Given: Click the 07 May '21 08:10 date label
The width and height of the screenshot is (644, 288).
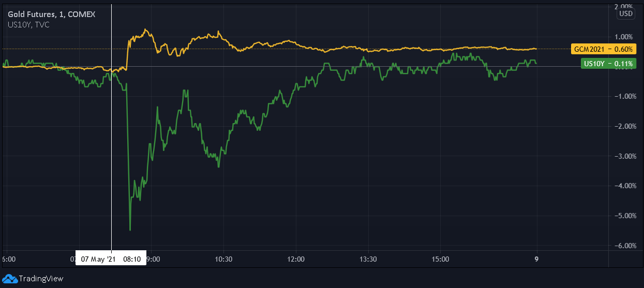Looking at the screenshot, I should [x=111, y=258].
